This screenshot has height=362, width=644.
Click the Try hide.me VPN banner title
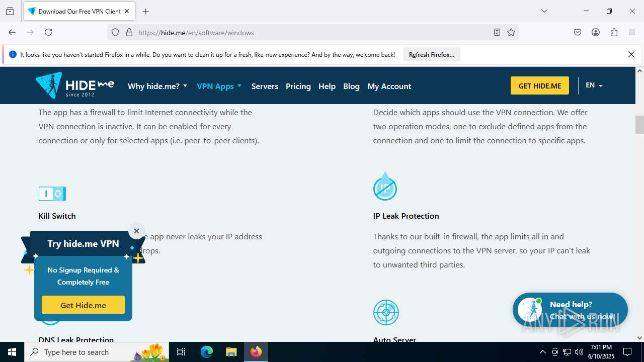tap(83, 243)
